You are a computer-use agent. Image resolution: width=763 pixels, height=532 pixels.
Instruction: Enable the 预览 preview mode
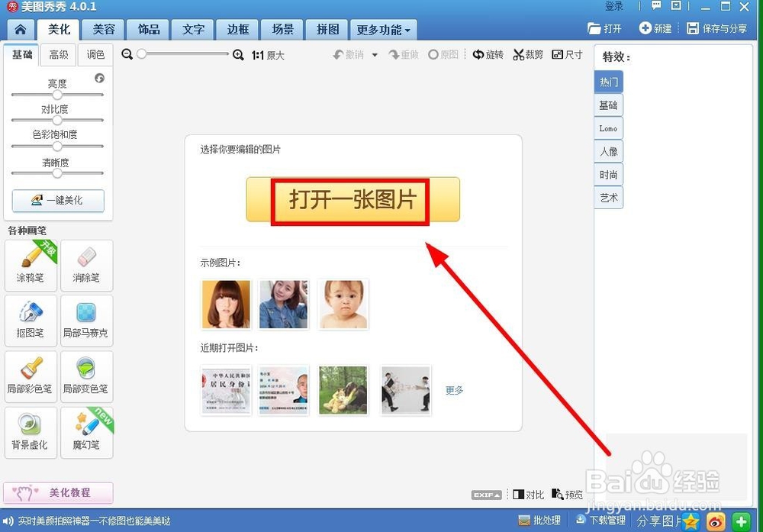568,495
